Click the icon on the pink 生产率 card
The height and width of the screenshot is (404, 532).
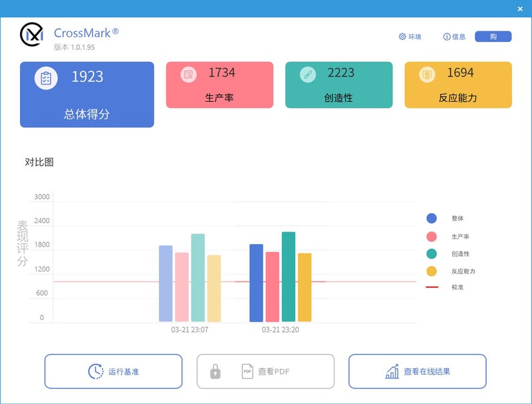188,75
